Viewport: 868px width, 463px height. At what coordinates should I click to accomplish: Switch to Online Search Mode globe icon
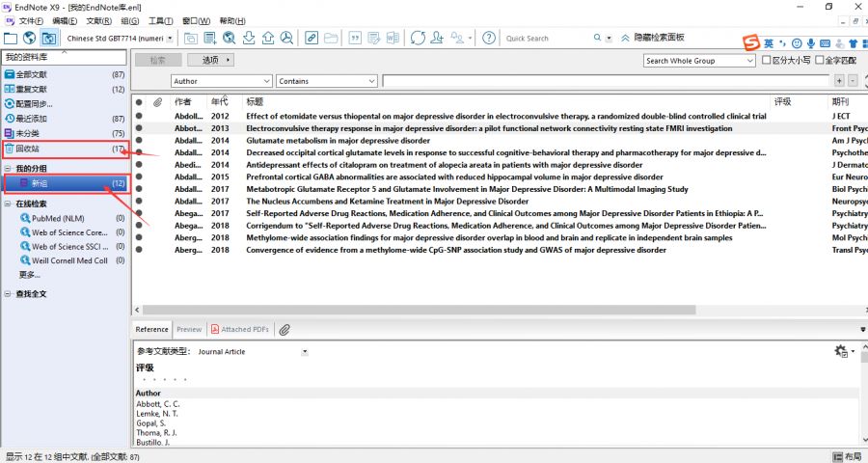[29, 39]
